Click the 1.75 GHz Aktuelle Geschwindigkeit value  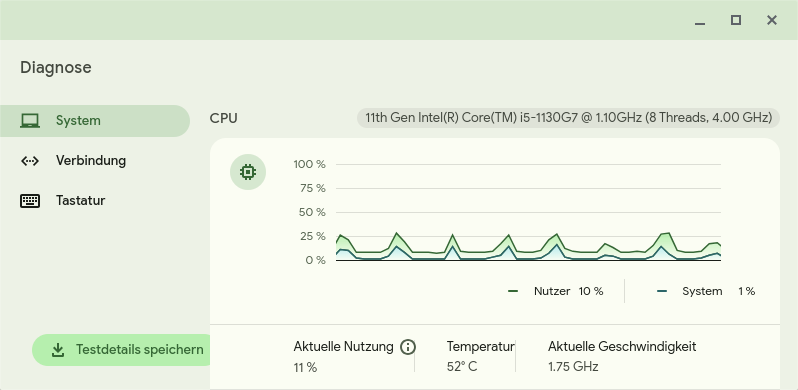(x=573, y=367)
